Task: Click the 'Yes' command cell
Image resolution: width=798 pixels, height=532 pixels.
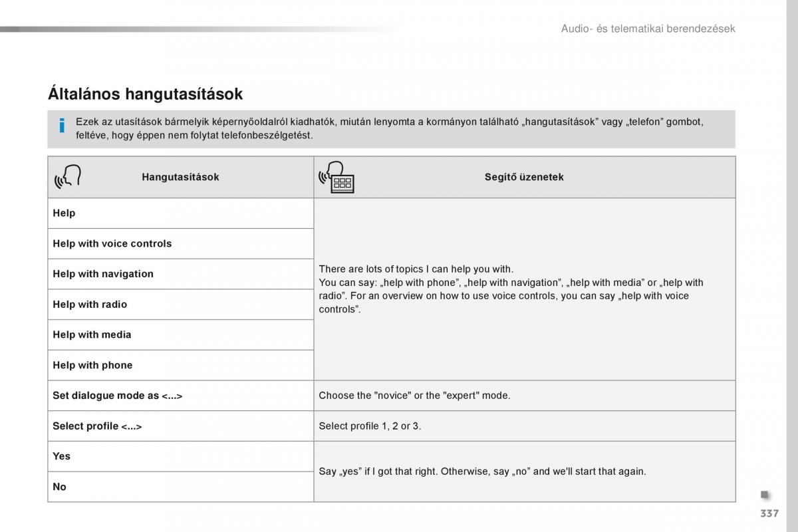Action: point(181,456)
